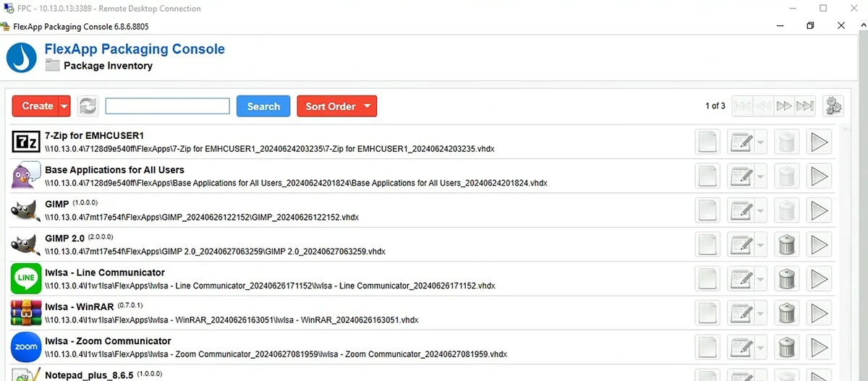Open the Create button dropdown arrow
Image resolution: width=868 pixels, height=381 pixels.
click(64, 106)
